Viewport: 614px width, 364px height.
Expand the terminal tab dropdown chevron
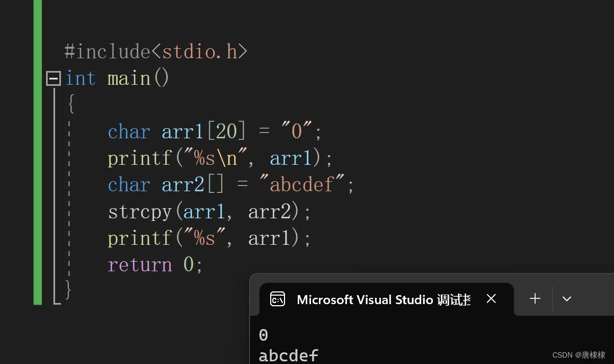pos(567,299)
